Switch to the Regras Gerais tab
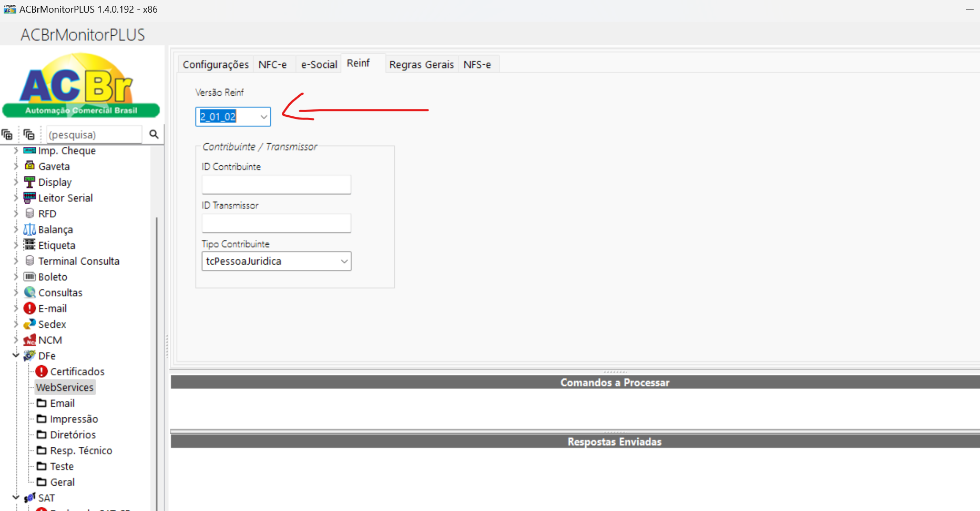The width and height of the screenshot is (980, 511). (x=421, y=64)
